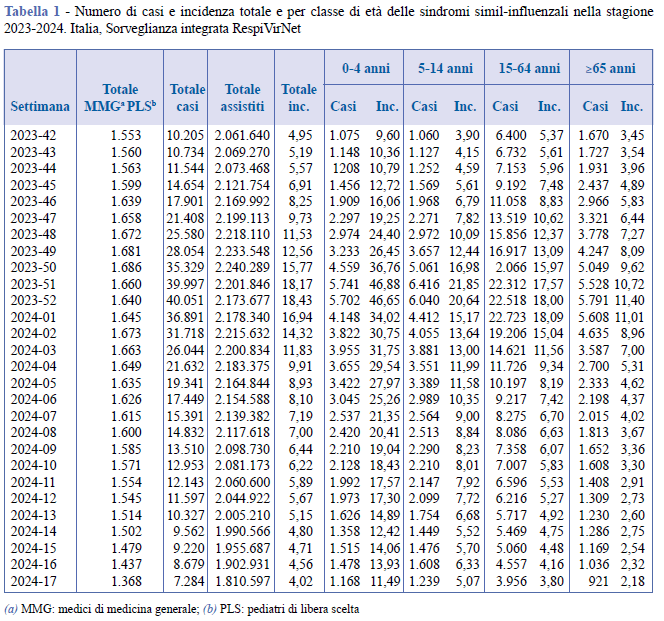Click ≥65 incidence '2,32' in row 2024-16
This screenshot has width=664, height=621.
pos(633,565)
